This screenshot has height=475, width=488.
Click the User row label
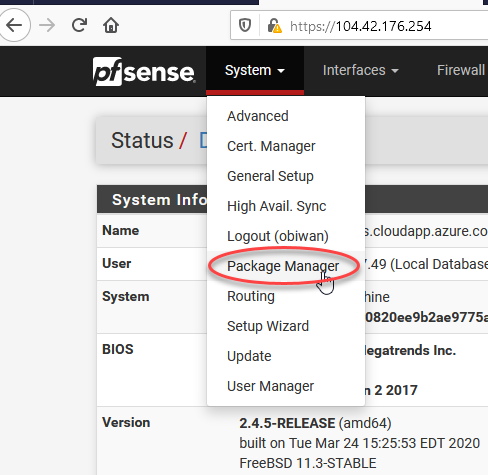(x=116, y=263)
